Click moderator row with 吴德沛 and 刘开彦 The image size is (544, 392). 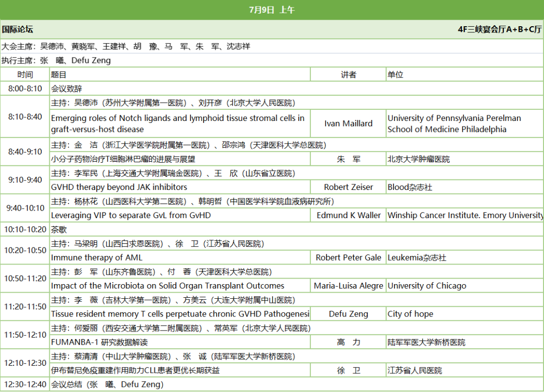(297, 103)
